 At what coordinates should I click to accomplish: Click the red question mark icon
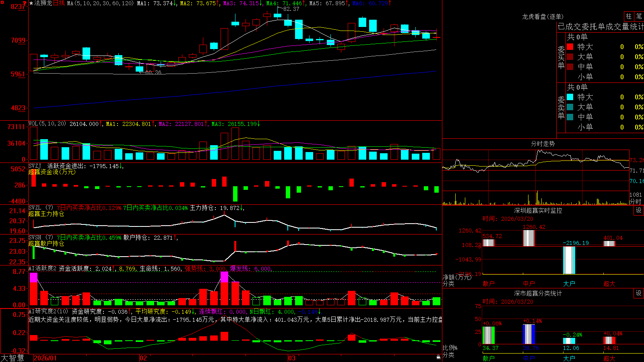click(x=25, y=3)
